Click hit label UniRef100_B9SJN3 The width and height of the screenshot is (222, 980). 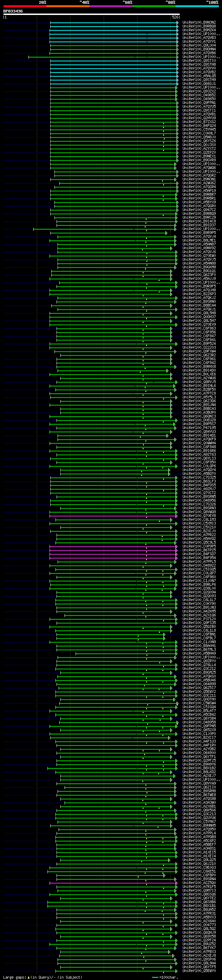click(199, 607)
